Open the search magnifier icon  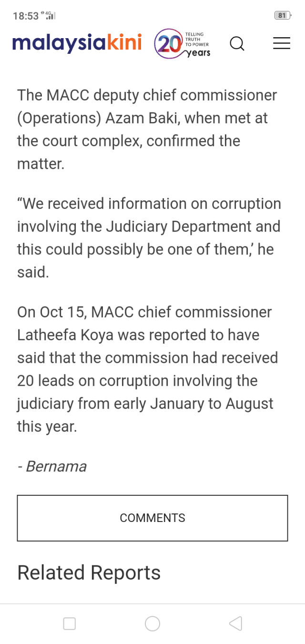pyautogui.click(x=237, y=44)
